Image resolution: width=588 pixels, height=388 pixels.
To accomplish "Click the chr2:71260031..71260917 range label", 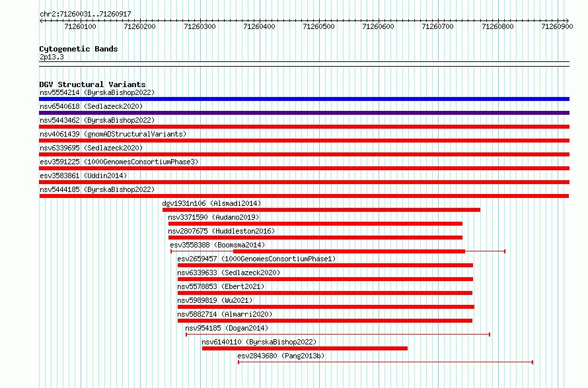I will (x=85, y=14).
